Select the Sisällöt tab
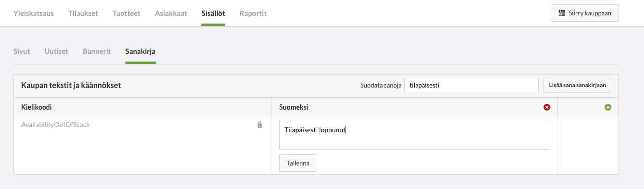This screenshot has height=189, width=644. click(213, 13)
